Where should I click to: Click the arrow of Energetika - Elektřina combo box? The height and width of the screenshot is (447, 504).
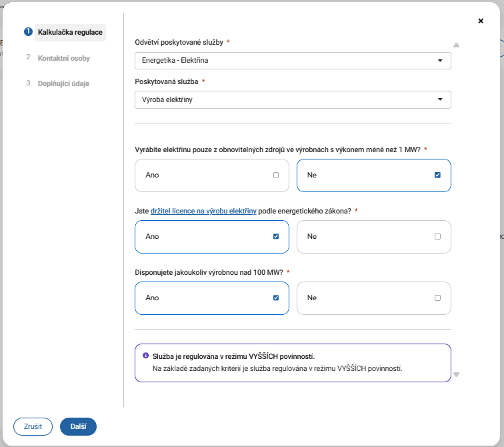[x=440, y=61]
